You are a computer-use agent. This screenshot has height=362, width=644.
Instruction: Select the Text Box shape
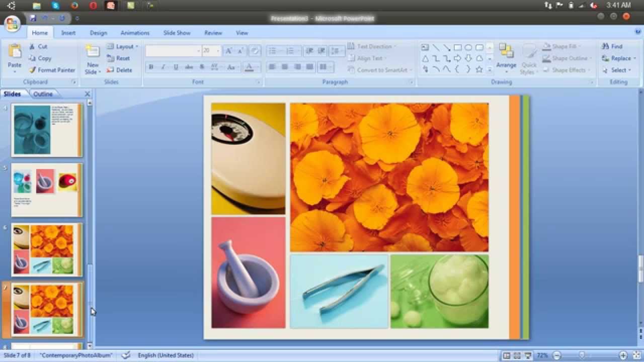pyautogui.click(x=425, y=48)
